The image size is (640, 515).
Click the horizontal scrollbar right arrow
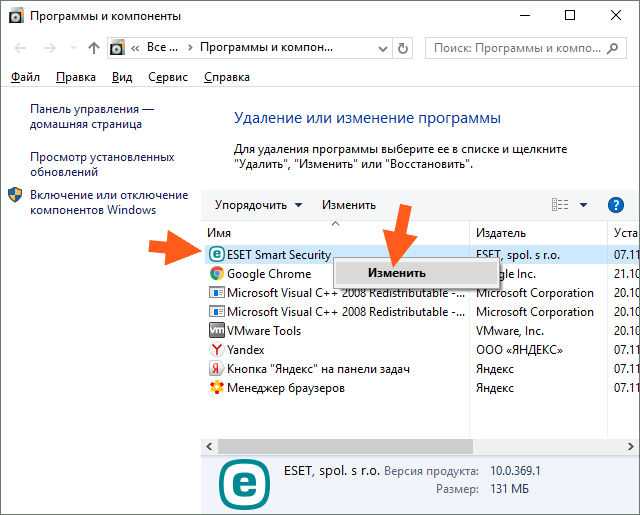[631, 446]
